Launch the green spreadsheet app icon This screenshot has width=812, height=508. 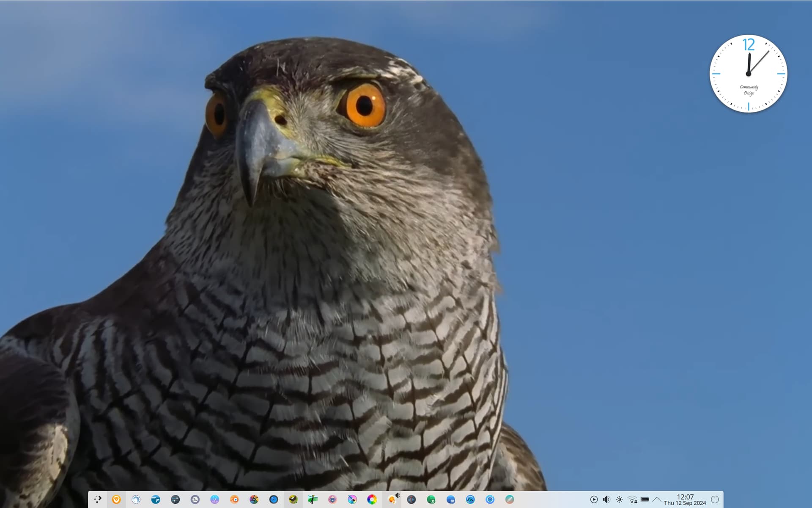pyautogui.click(x=431, y=500)
